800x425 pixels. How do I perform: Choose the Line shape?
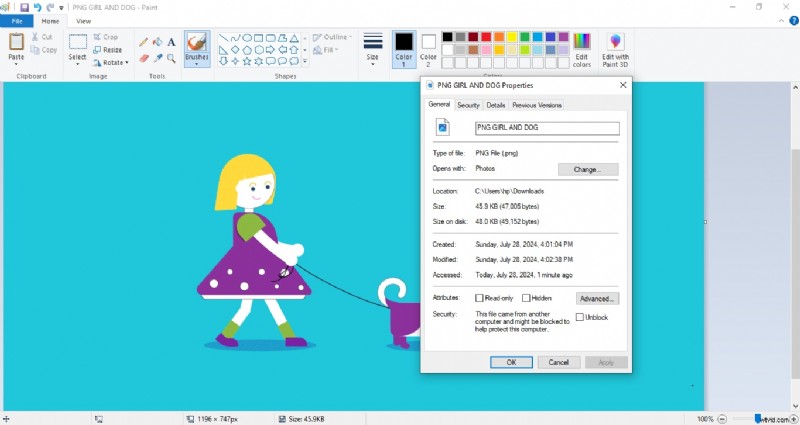223,38
